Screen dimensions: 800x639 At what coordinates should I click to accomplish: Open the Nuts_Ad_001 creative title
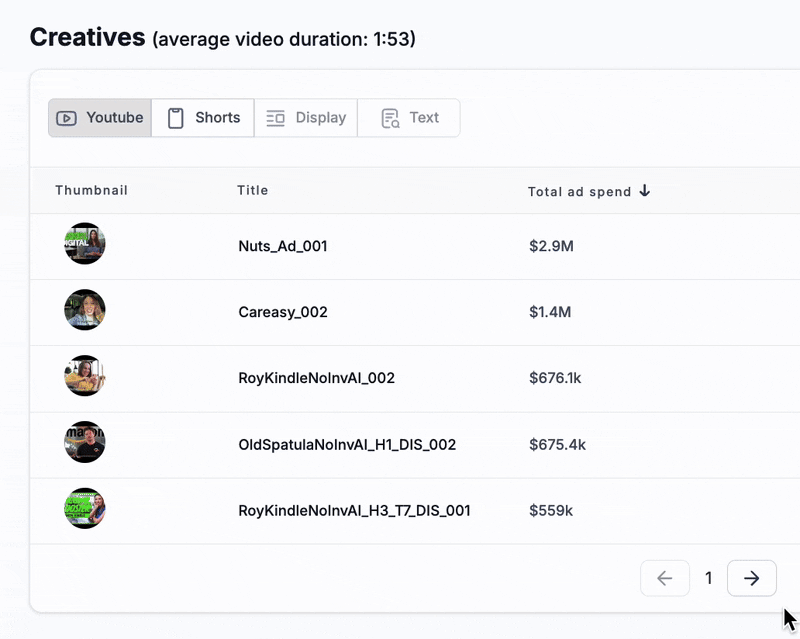pos(283,246)
